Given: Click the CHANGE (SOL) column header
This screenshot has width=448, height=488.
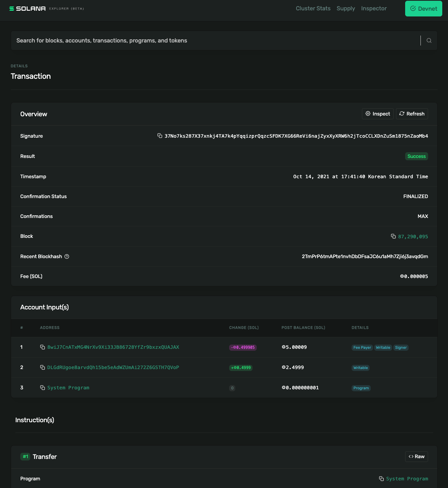Looking at the screenshot, I should pyautogui.click(x=244, y=328).
